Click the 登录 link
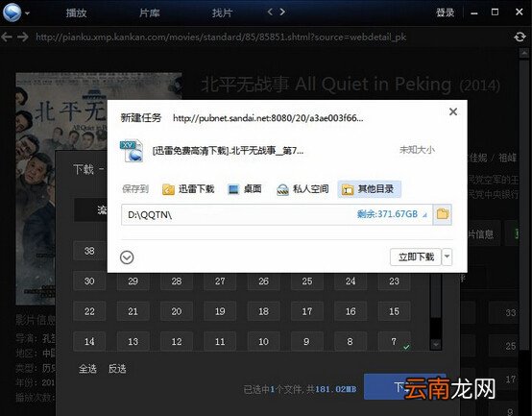 (x=446, y=12)
